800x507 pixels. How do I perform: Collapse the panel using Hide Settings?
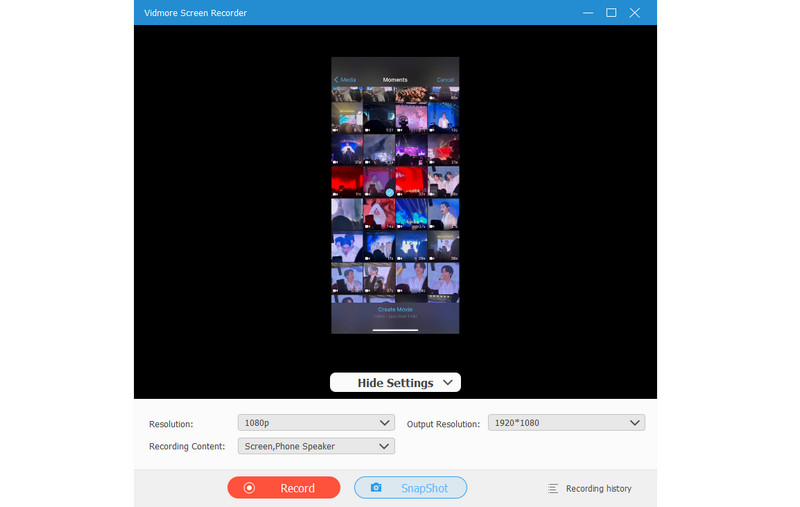pyautogui.click(x=395, y=383)
